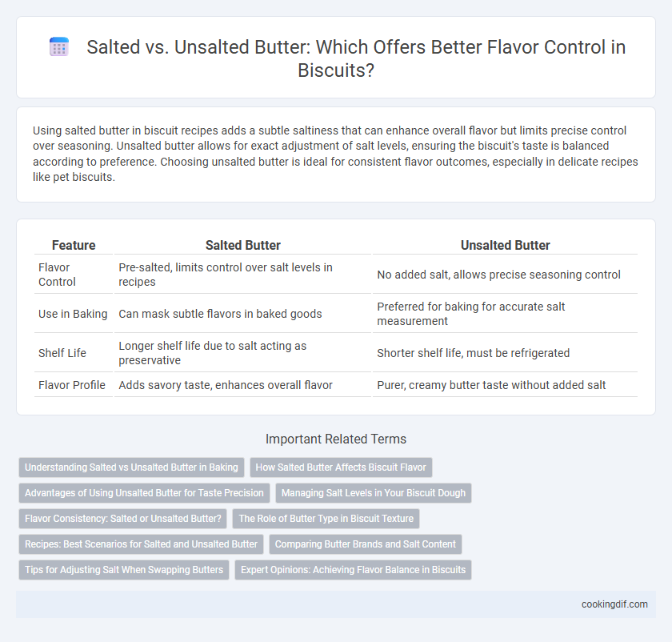Open 'The Role of Butter Type in Biscuit Texture'
The width and height of the screenshot is (672, 642).
(326, 519)
